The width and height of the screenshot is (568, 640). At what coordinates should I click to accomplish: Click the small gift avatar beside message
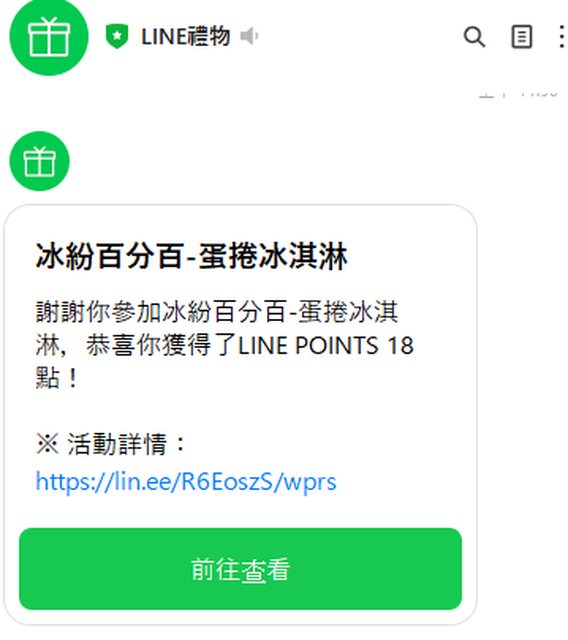(x=40, y=161)
